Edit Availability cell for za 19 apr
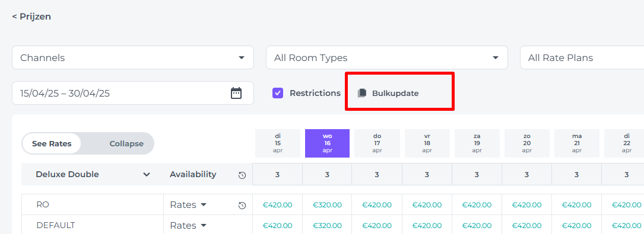The height and width of the screenshot is (234, 644). [477, 175]
